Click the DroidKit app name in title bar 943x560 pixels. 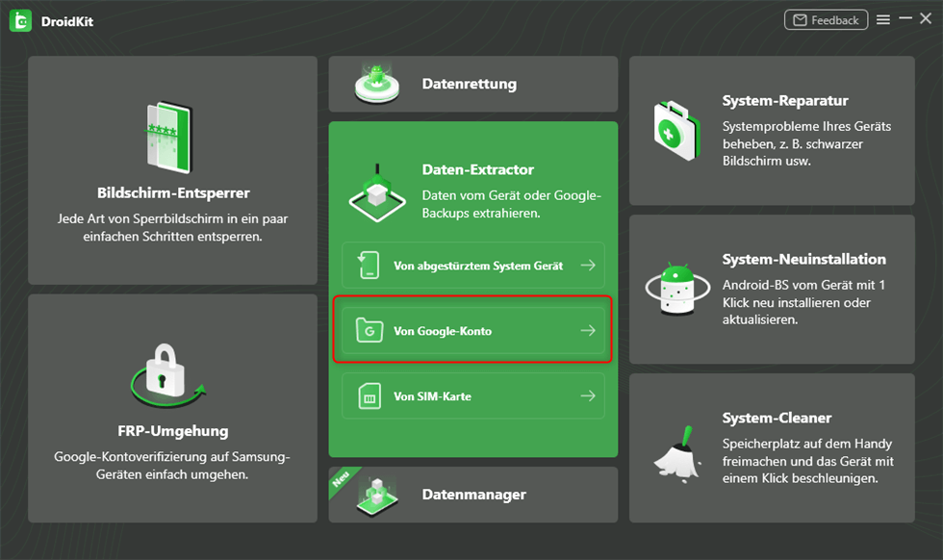(66, 22)
